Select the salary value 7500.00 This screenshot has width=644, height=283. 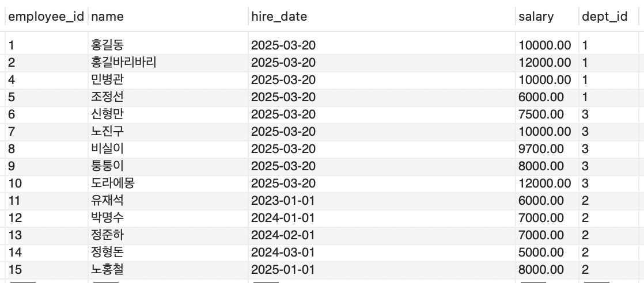click(547, 114)
